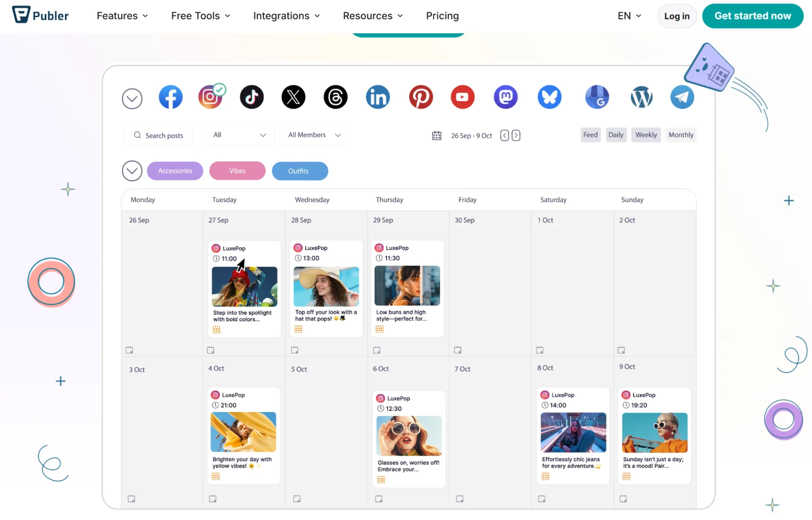
Task: Toggle the Vibes label filter
Action: click(237, 171)
